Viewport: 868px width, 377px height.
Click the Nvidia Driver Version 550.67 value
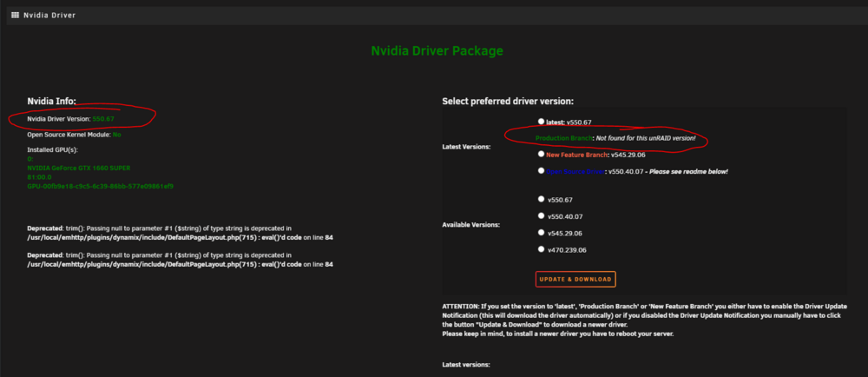pyautogui.click(x=103, y=118)
